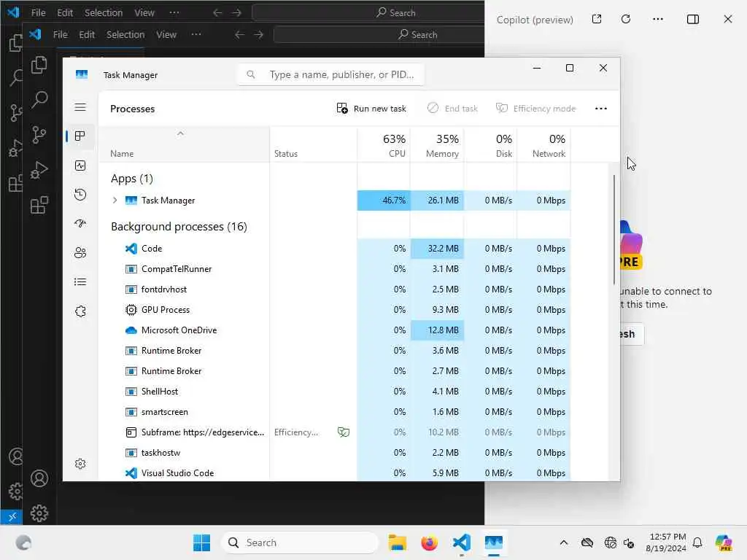This screenshot has width=747, height=560.
Task: Sort processes by Network column
Action: point(544,145)
